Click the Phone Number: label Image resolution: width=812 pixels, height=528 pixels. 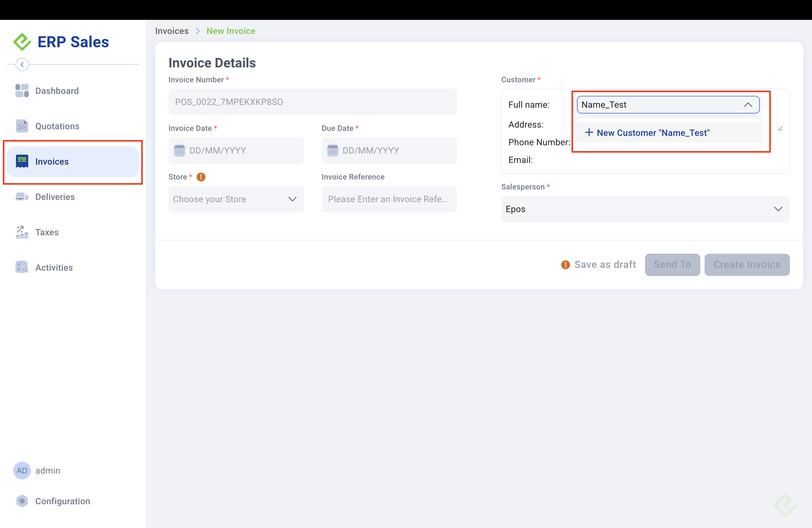[539, 142]
